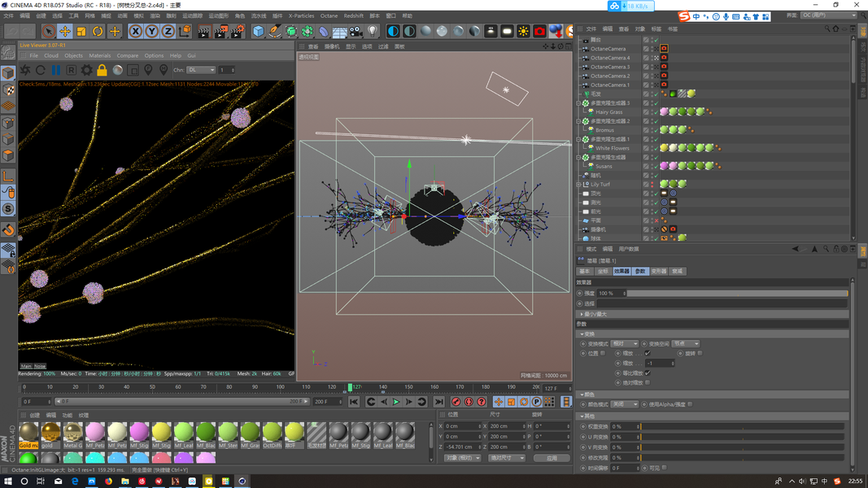Click pink material tag on Hairy Grass

(664, 111)
